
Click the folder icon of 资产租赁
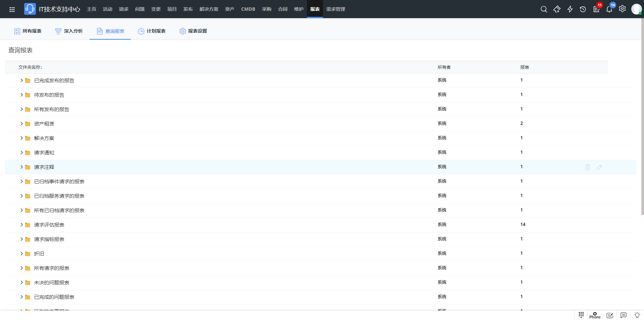28,124
